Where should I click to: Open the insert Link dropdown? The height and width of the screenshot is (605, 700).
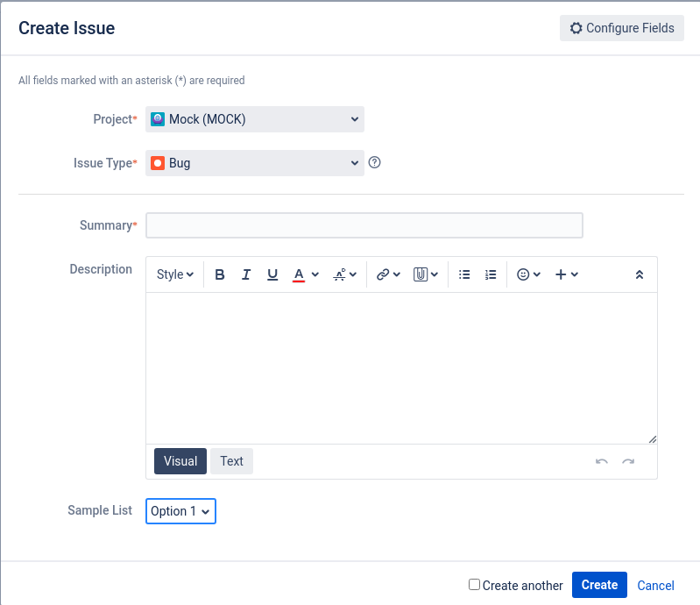[x=388, y=274]
